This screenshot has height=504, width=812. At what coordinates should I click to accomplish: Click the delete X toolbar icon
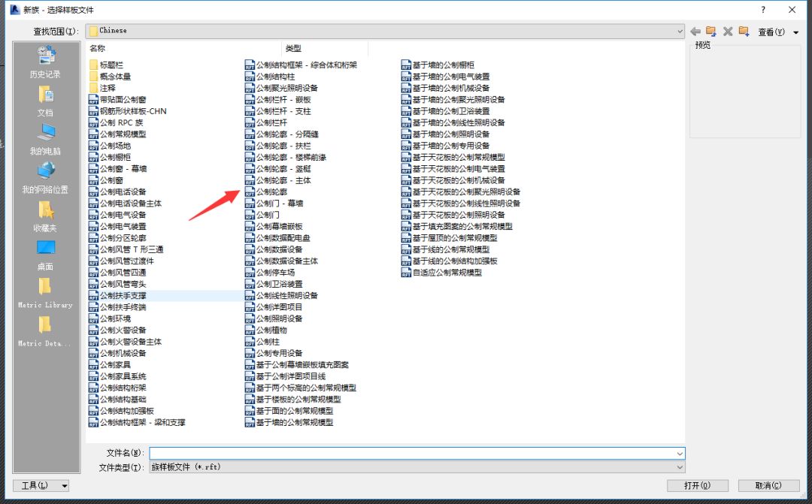[x=728, y=32]
